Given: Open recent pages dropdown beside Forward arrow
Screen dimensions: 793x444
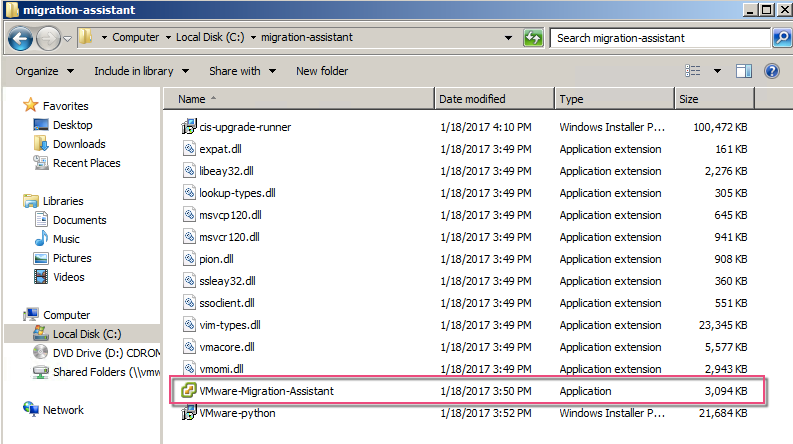Looking at the screenshot, I should coord(67,38).
